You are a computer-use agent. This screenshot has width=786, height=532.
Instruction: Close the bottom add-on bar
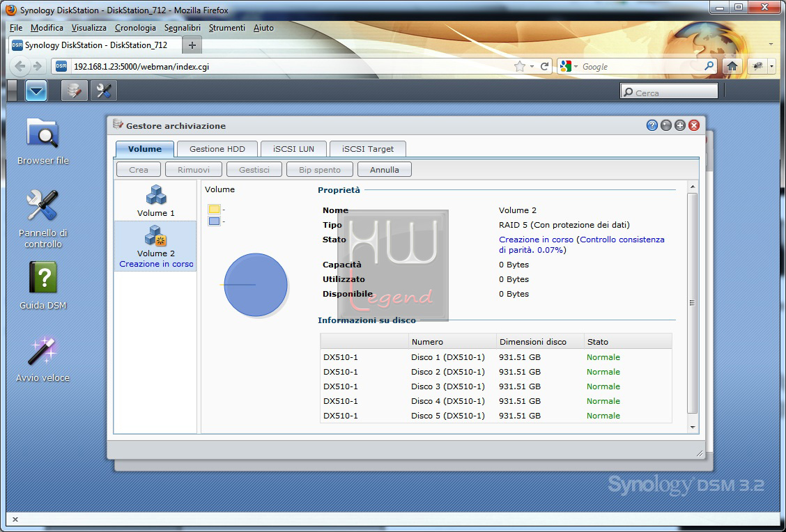(15, 519)
